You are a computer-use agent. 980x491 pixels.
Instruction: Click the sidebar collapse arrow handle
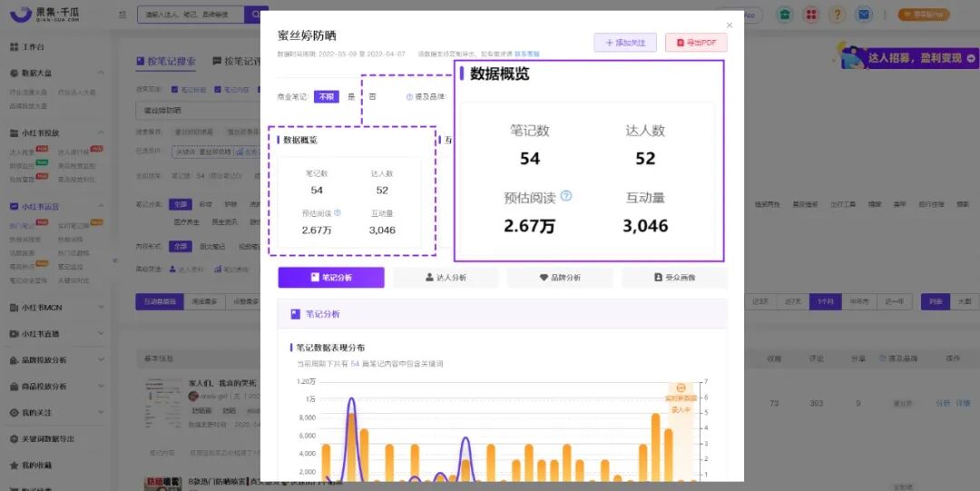(114, 260)
